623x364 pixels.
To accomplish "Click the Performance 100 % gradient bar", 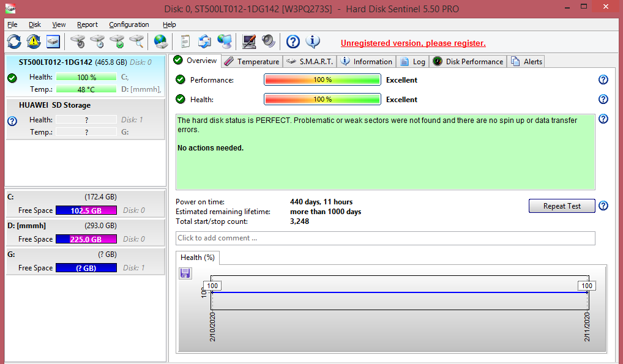I will point(323,80).
